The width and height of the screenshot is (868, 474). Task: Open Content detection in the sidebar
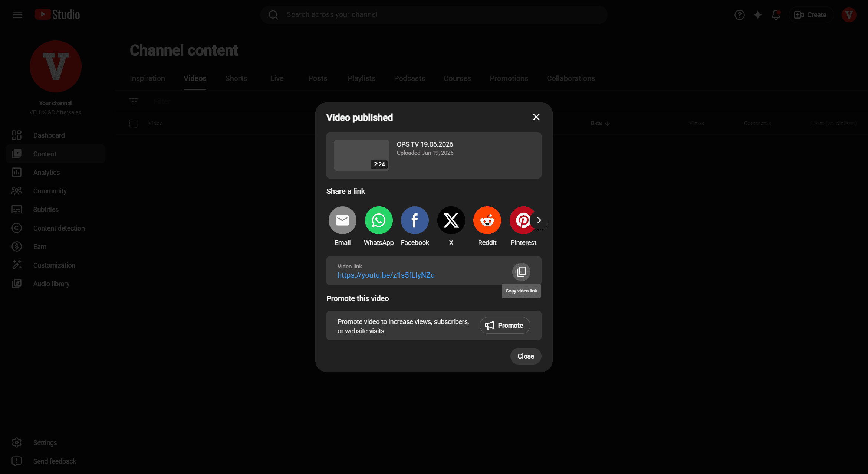55,228
